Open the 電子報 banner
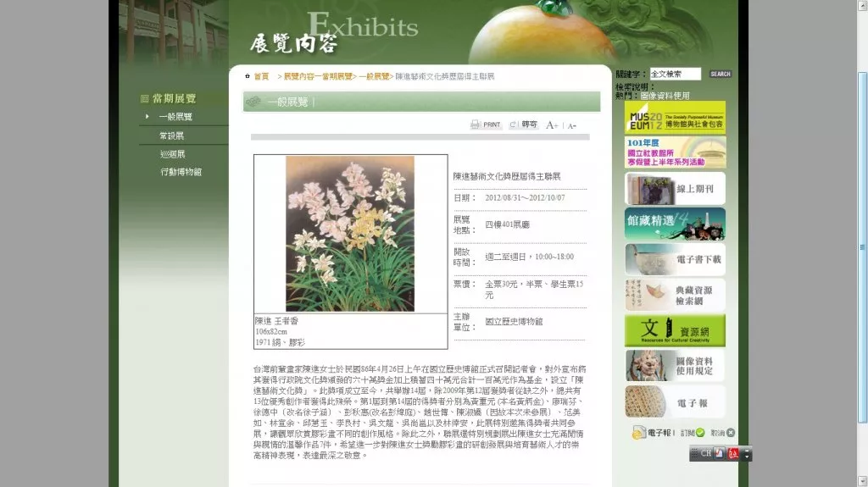The height and width of the screenshot is (487, 868). coord(675,401)
